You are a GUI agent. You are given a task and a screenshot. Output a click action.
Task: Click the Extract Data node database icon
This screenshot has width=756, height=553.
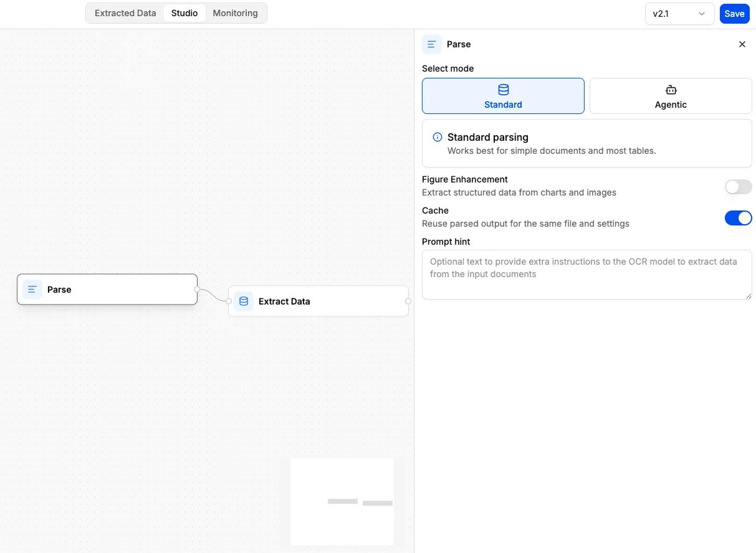tap(244, 301)
